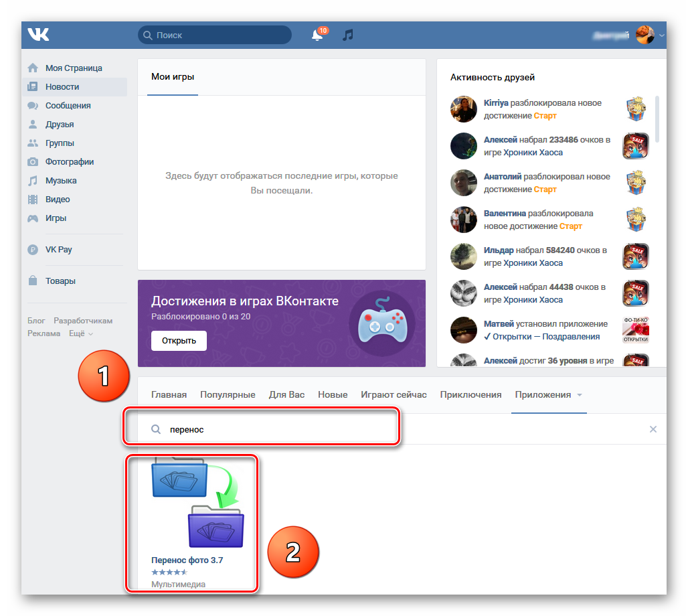
Task: Click Перенос фото 3.7 title link
Action: (187, 560)
